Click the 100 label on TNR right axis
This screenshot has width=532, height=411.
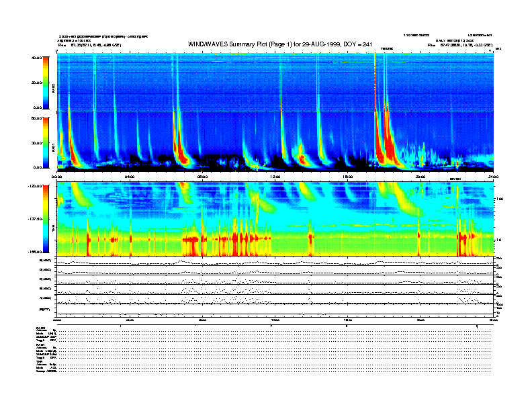500,199
